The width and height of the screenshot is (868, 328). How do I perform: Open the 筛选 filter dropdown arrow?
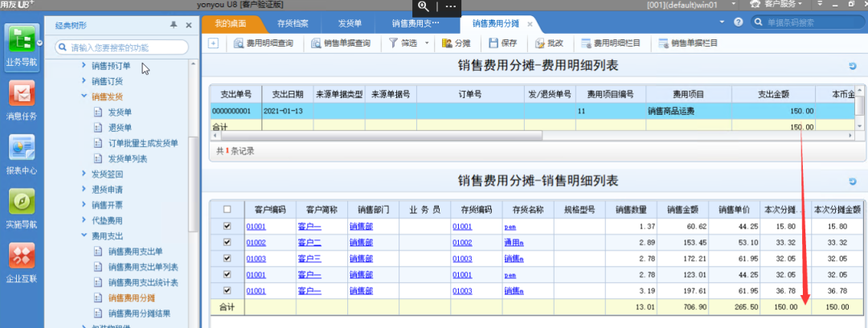point(427,43)
